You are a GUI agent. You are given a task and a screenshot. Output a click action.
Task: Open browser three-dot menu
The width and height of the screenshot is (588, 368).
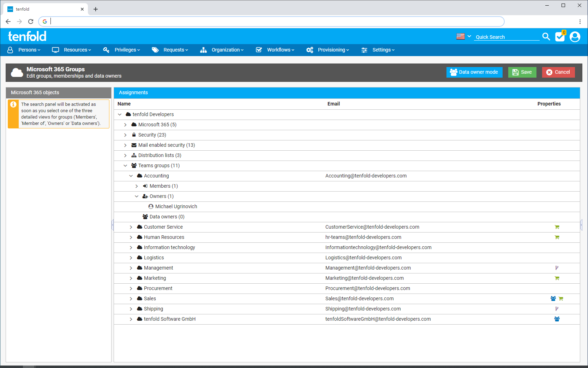pos(580,22)
